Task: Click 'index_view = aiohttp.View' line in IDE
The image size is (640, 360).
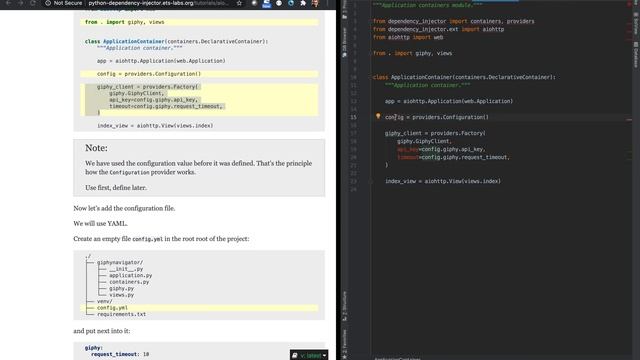Action: point(443,181)
